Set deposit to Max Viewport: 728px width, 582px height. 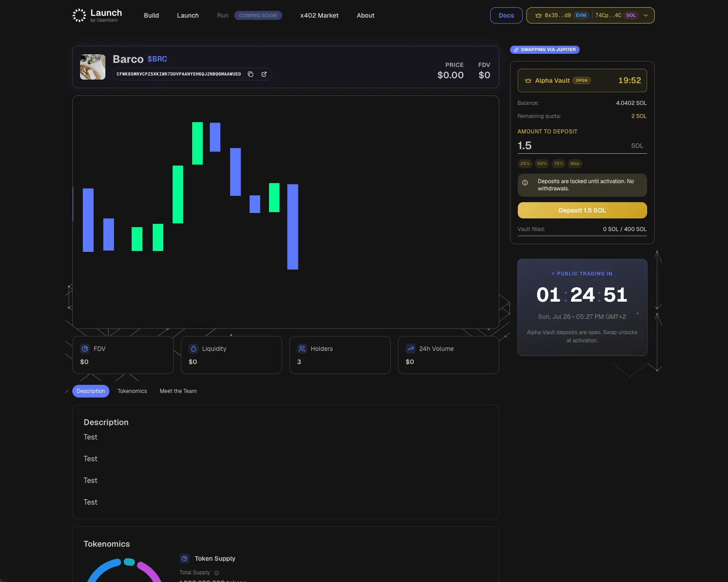pos(575,164)
